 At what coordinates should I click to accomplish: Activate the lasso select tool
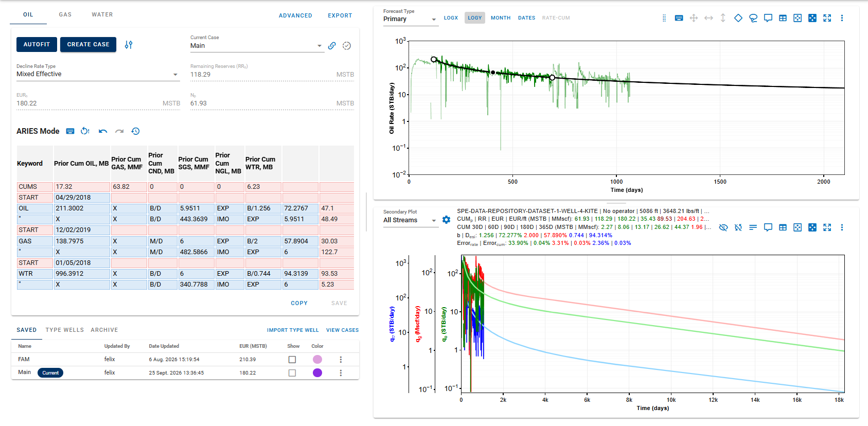pyautogui.click(x=753, y=18)
